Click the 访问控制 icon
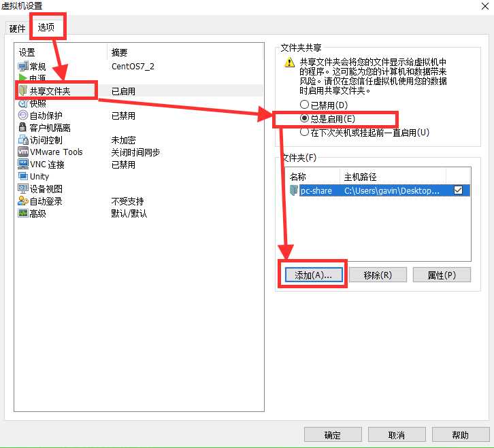The height and width of the screenshot is (448, 494). (23, 140)
